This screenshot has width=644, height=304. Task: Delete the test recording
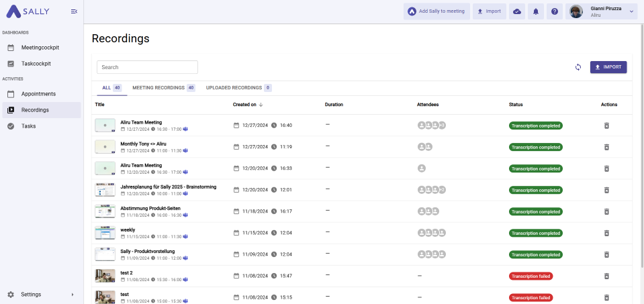tap(606, 297)
